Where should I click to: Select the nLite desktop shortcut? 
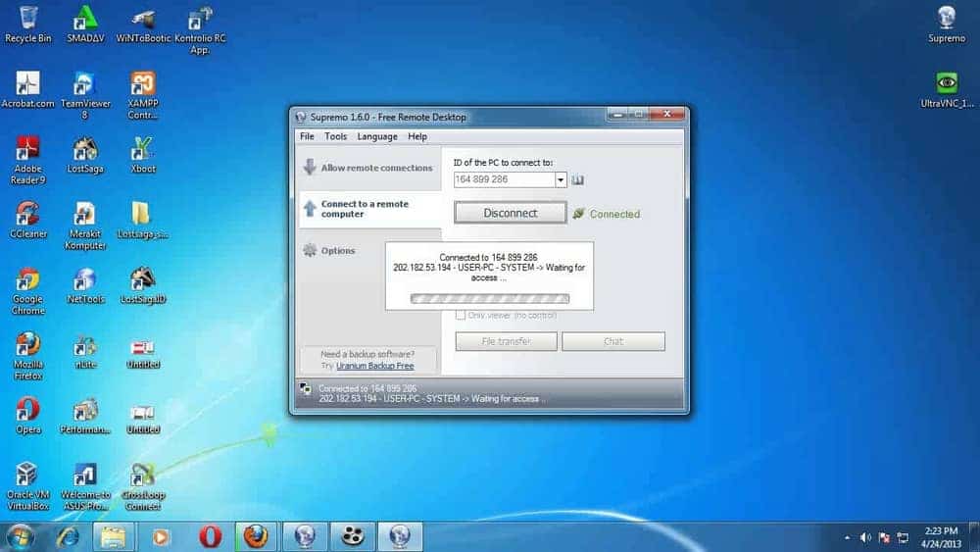pyautogui.click(x=85, y=351)
